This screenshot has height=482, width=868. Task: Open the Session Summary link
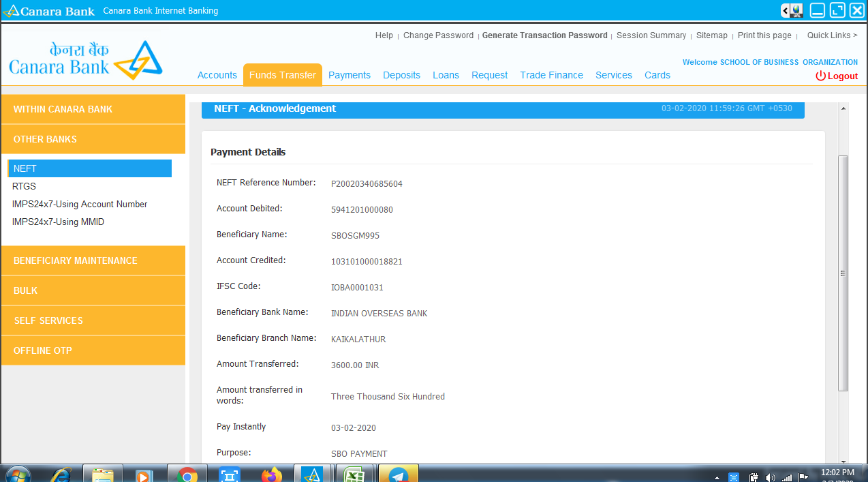point(651,35)
